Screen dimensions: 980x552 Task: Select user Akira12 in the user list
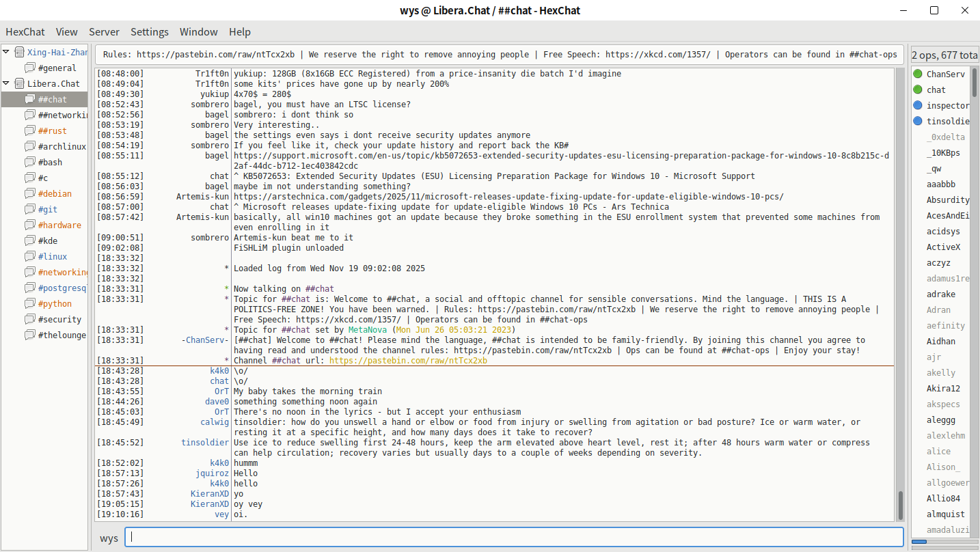[943, 389]
